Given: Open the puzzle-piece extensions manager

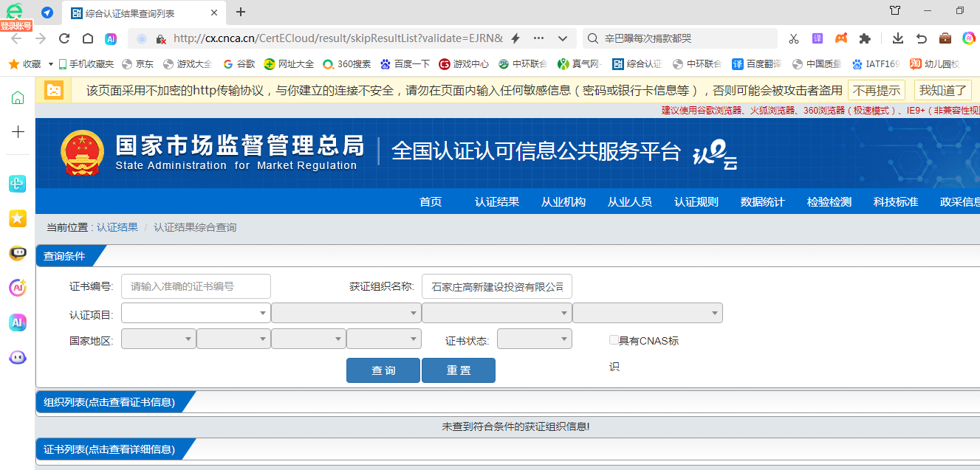Looking at the screenshot, I should coord(865,38).
